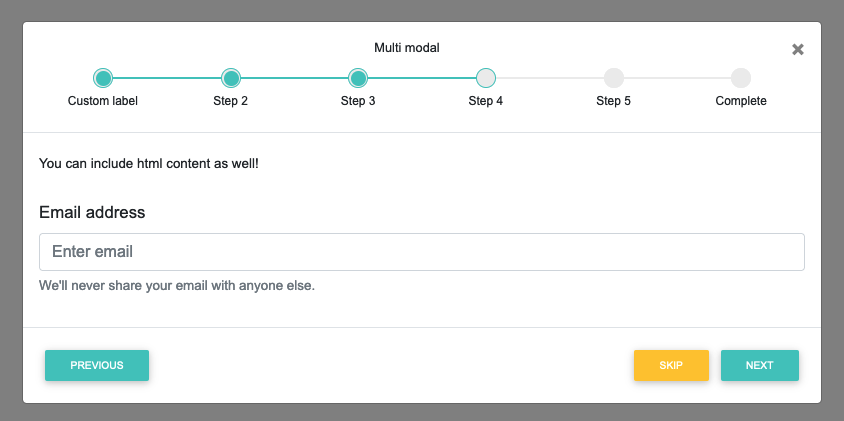This screenshot has width=844, height=421.
Task: Click the Step 2 progress circle
Action: tap(231, 78)
